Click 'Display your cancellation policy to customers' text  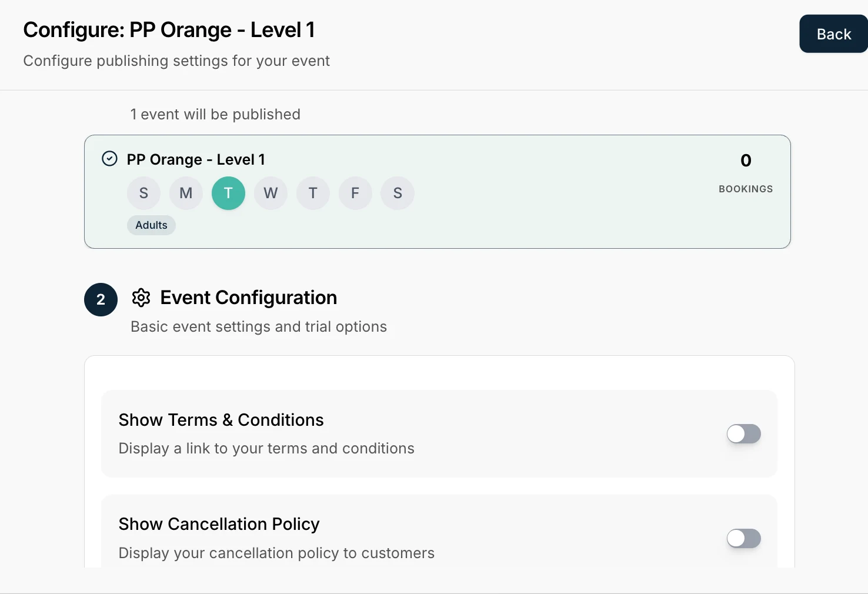coord(276,553)
